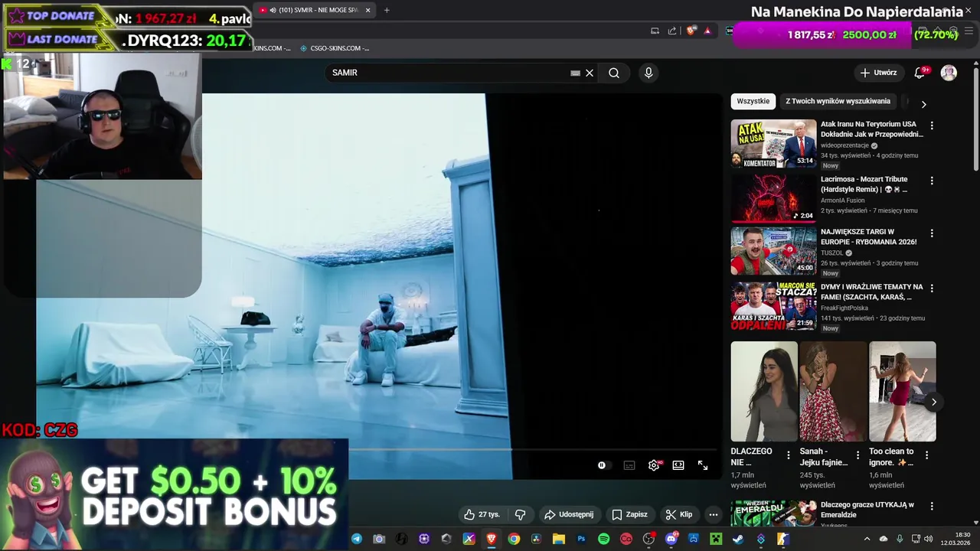The height and width of the screenshot is (551, 980).
Task: Open Steam from the taskbar
Action: pyautogui.click(x=738, y=539)
